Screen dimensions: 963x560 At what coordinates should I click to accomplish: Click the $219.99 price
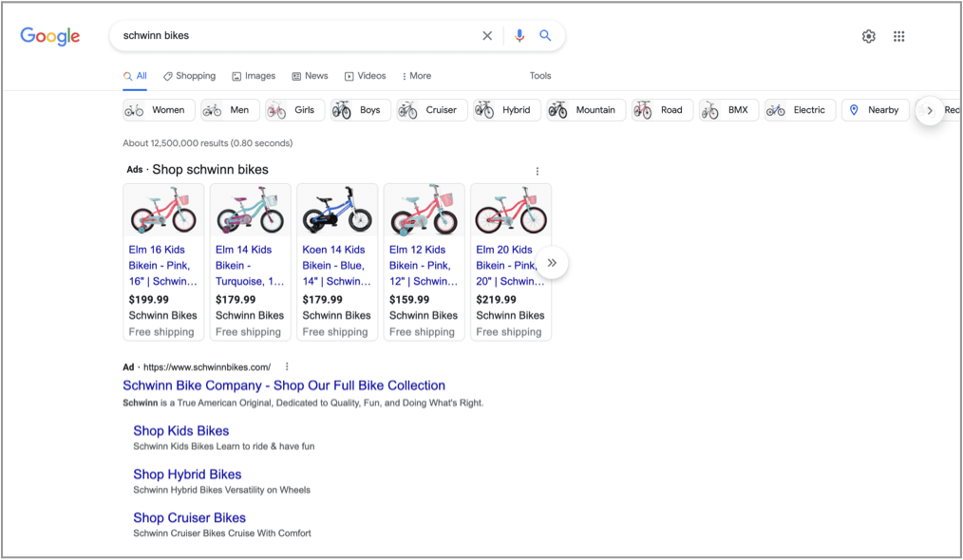click(497, 300)
